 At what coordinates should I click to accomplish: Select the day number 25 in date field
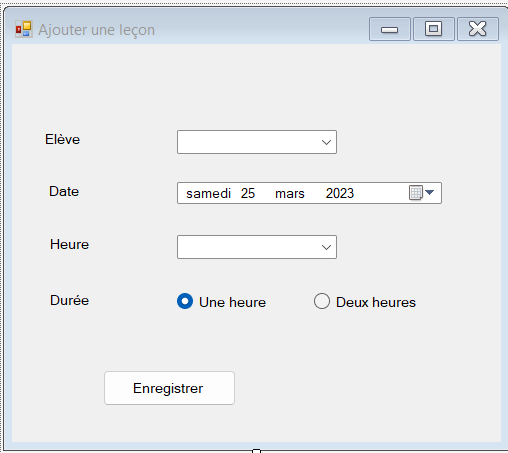pyautogui.click(x=248, y=193)
